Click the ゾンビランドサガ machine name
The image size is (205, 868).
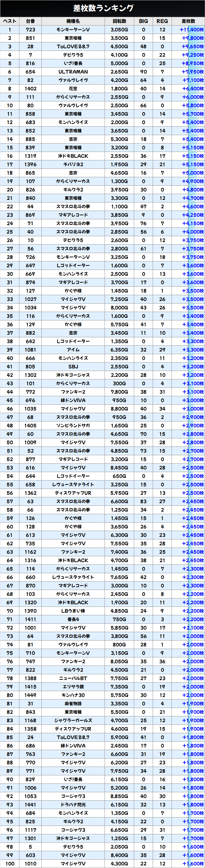click(73, 426)
